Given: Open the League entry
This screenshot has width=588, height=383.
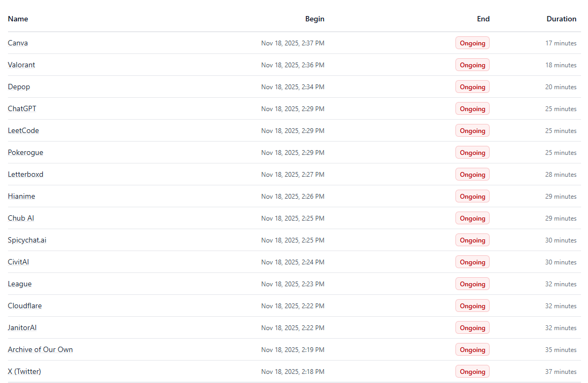Looking at the screenshot, I should pos(19,284).
